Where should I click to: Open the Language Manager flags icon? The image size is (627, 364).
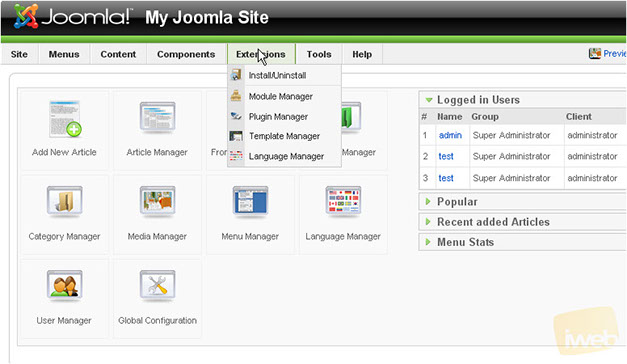click(x=343, y=200)
